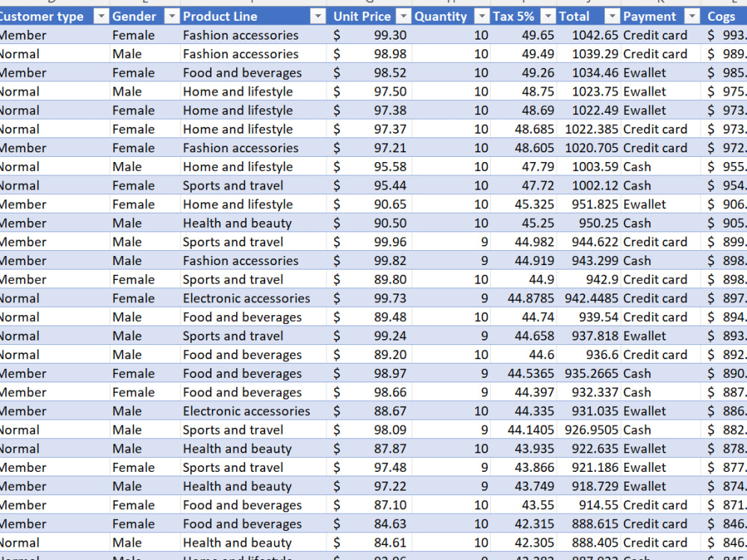Click the total cell 950.25
Screen dimensions: 747x560
(x=589, y=223)
